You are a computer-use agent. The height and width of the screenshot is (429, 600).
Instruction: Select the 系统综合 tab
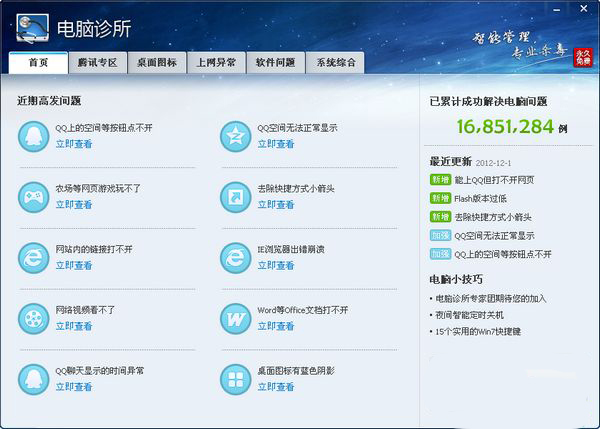coord(335,62)
